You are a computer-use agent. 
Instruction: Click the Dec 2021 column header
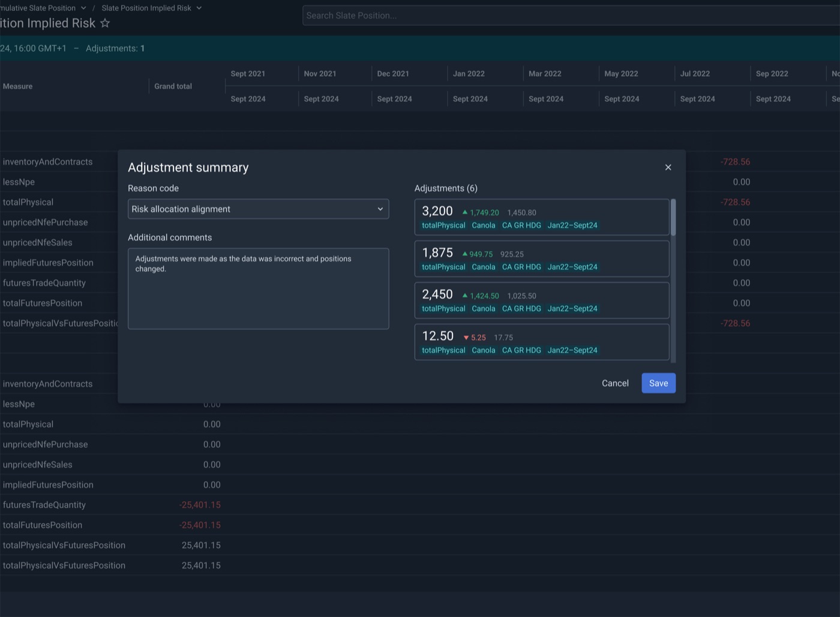[393, 74]
